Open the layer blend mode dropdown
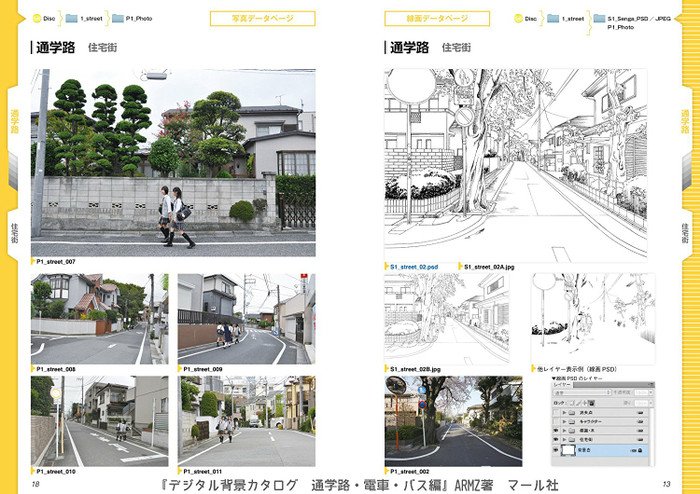This screenshot has height=494, width=700. (580, 392)
